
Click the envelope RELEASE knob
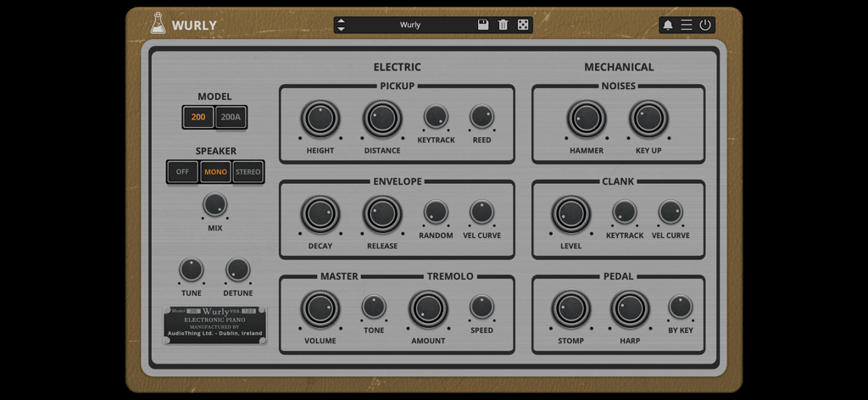[382, 214]
